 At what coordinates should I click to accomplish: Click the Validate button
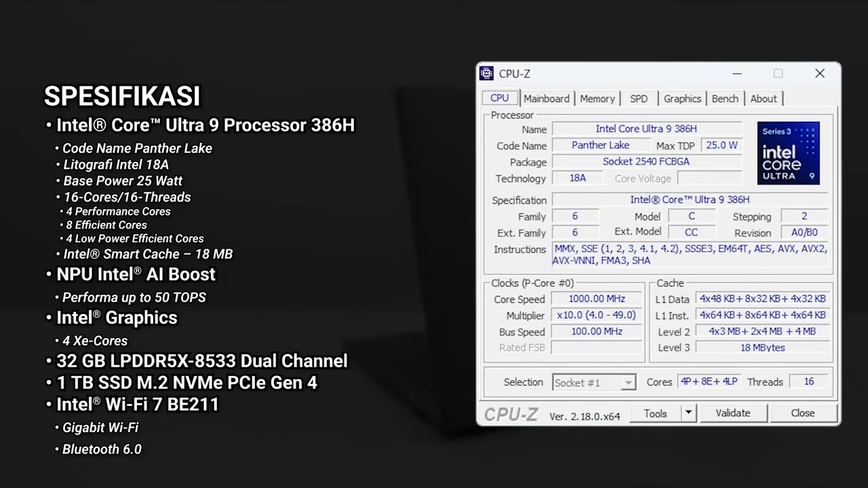pyautogui.click(x=733, y=413)
